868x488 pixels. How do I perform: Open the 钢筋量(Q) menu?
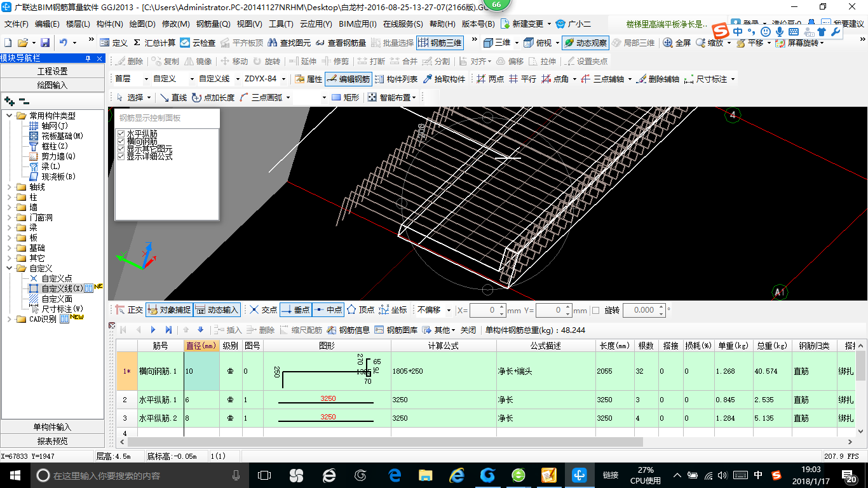(213, 24)
